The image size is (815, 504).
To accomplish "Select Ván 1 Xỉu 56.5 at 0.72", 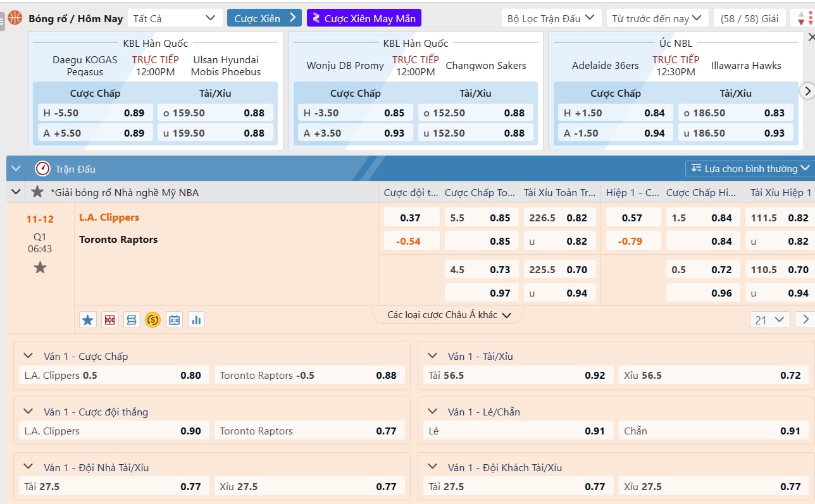I will tap(714, 375).
